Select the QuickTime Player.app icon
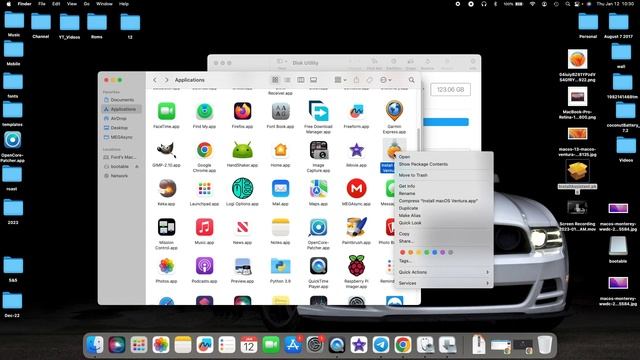Screen dimensions: 640x360 318,266
